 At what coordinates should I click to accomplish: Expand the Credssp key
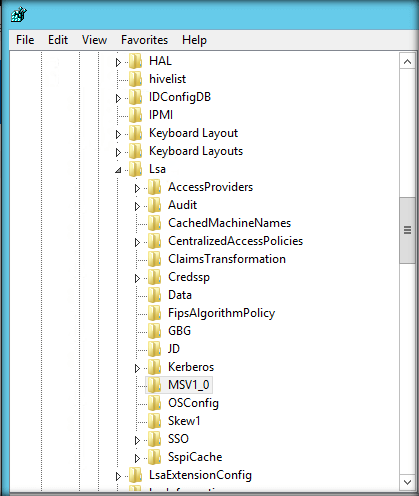pos(137,278)
